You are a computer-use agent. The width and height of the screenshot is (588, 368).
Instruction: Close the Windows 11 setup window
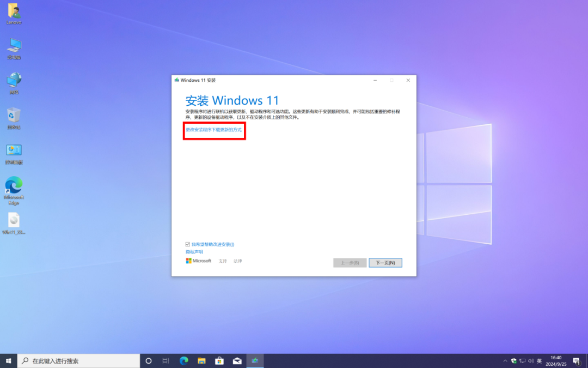(x=408, y=80)
